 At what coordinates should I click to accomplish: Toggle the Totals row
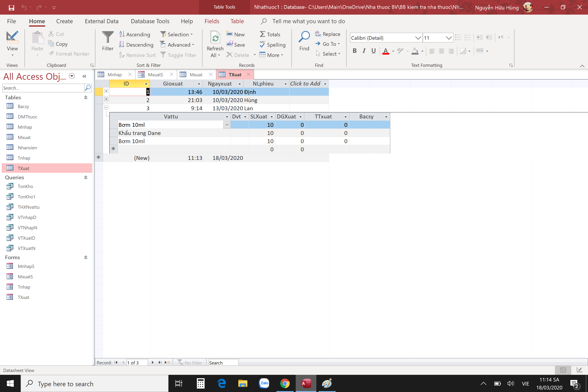[x=270, y=34]
